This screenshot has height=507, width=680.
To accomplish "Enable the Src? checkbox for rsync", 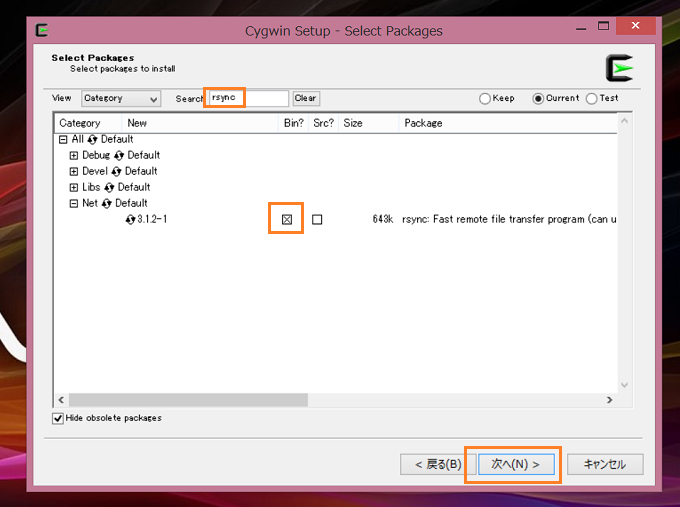I will click(317, 220).
